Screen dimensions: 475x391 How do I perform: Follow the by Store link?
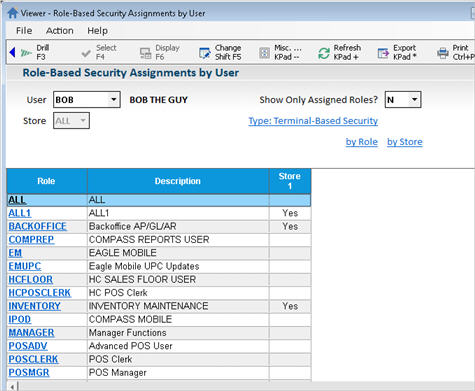click(x=405, y=142)
